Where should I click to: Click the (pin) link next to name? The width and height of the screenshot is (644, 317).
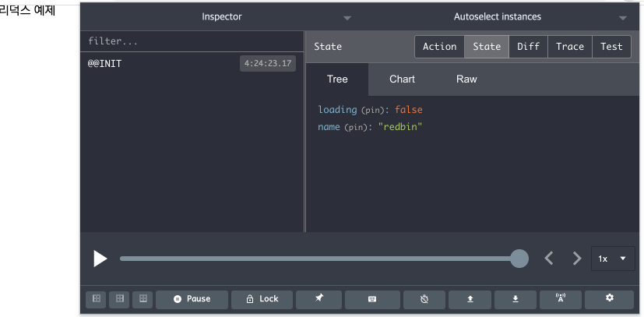pyautogui.click(x=357, y=128)
